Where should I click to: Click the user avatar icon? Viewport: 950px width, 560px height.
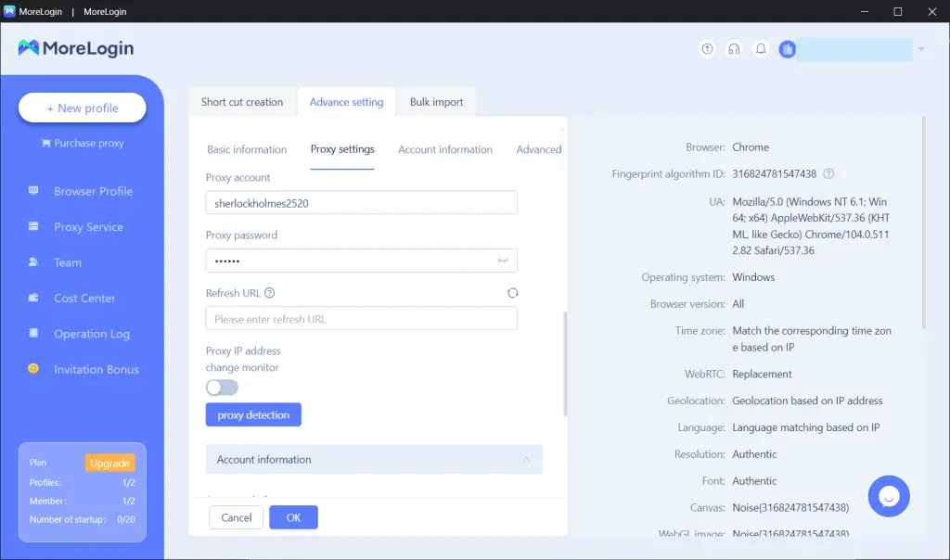(x=787, y=50)
